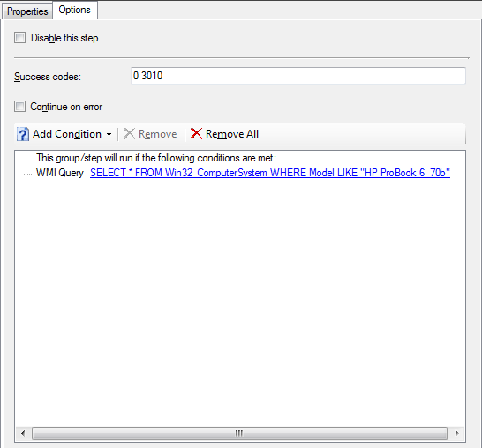Click the grey Remove X icon

pos(129,134)
